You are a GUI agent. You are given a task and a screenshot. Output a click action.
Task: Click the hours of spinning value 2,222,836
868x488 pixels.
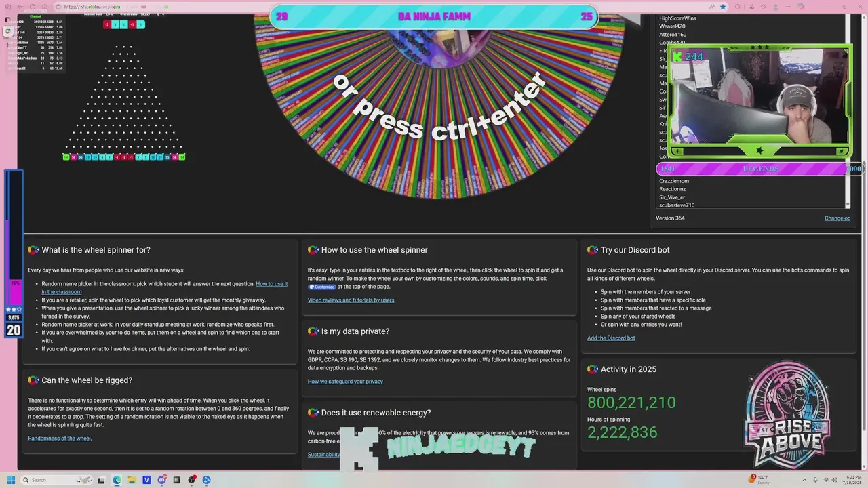click(623, 432)
